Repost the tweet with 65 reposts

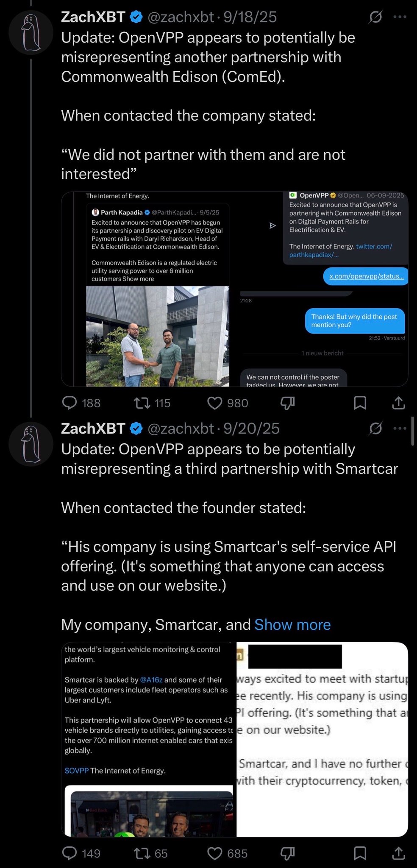point(142,853)
